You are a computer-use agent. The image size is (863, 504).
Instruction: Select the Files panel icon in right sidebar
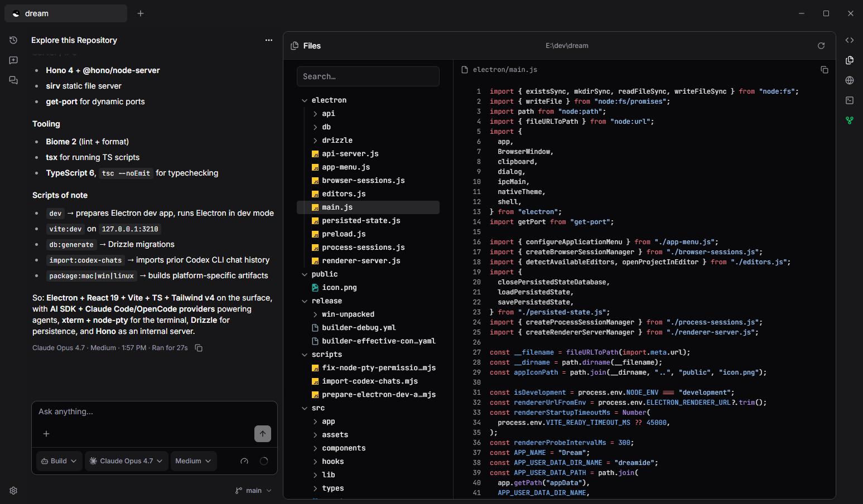(850, 60)
